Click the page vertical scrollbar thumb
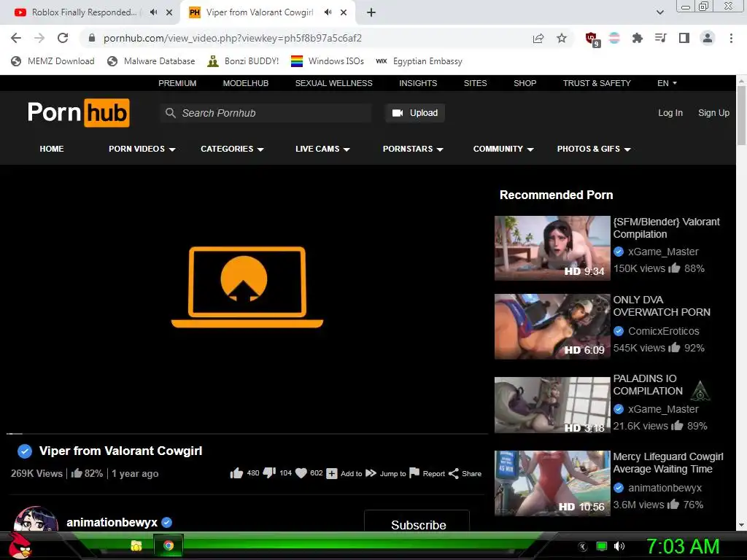This screenshot has height=560, width=747. [x=742, y=116]
